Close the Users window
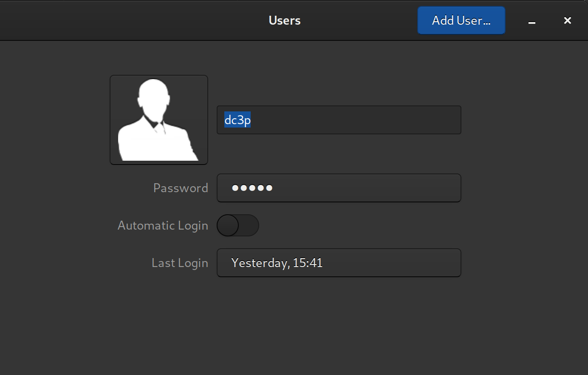The height and width of the screenshot is (375, 588). coord(567,20)
